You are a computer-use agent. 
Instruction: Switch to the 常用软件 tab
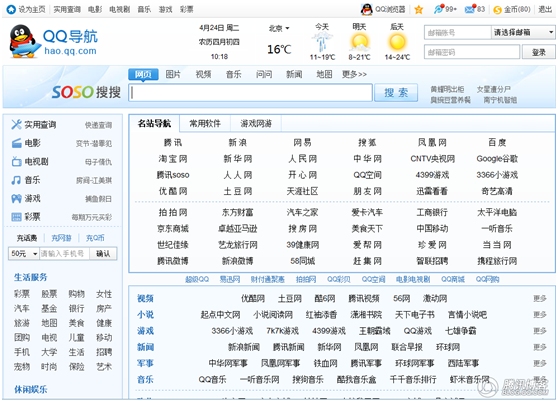click(x=205, y=123)
